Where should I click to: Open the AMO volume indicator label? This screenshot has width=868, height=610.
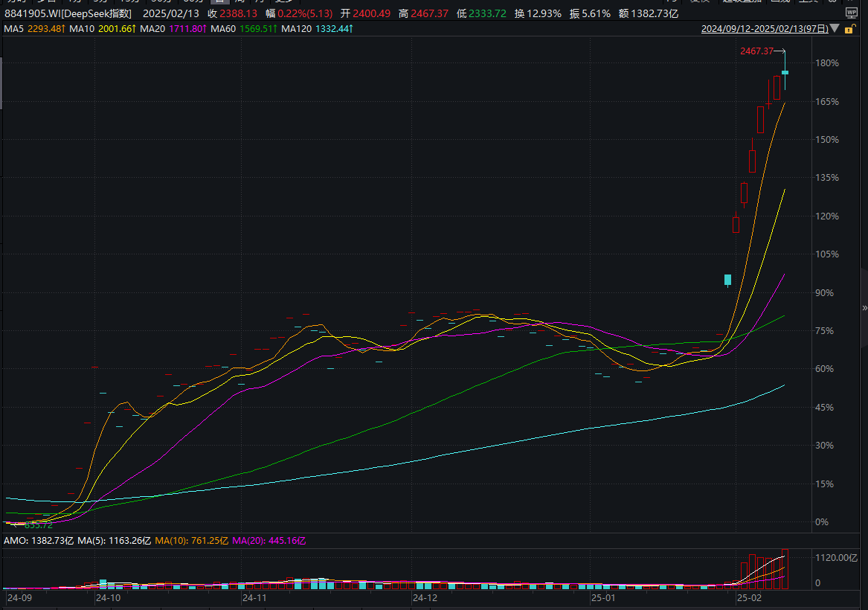(x=39, y=540)
